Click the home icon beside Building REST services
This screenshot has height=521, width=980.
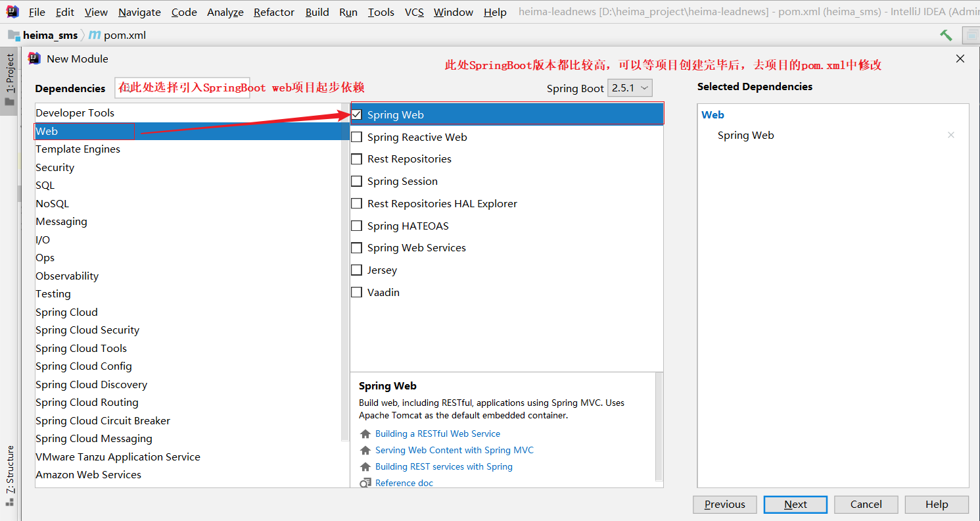pyautogui.click(x=365, y=467)
